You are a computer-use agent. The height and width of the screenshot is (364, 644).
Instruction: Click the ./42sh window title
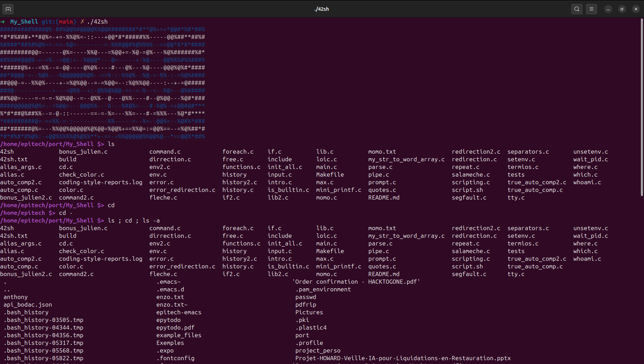coord(321,9)
